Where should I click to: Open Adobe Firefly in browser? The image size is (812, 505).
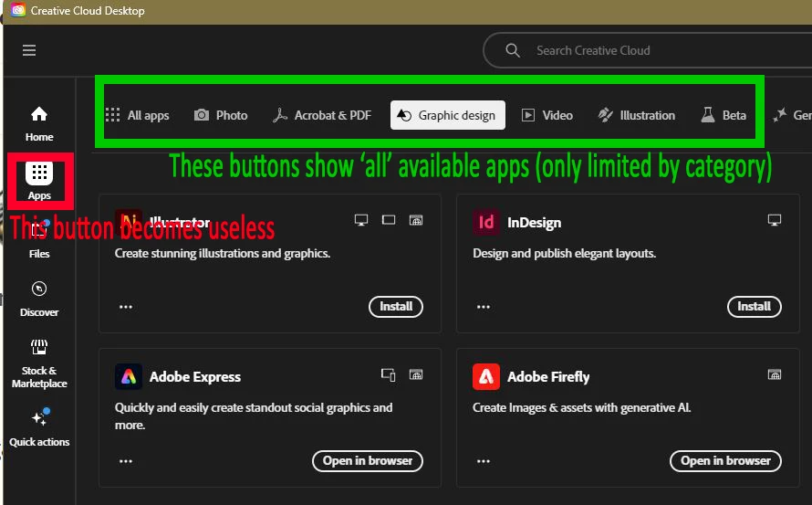(725, 461)
